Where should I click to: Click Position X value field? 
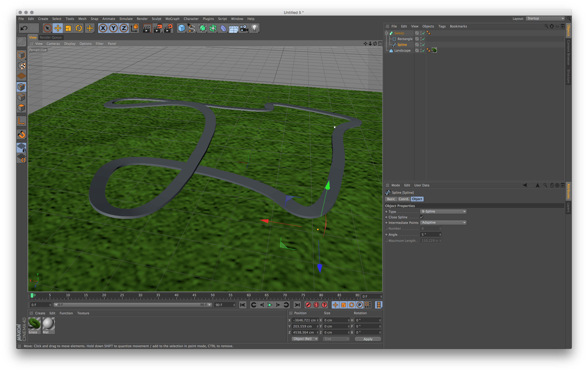tap(304, 320)
